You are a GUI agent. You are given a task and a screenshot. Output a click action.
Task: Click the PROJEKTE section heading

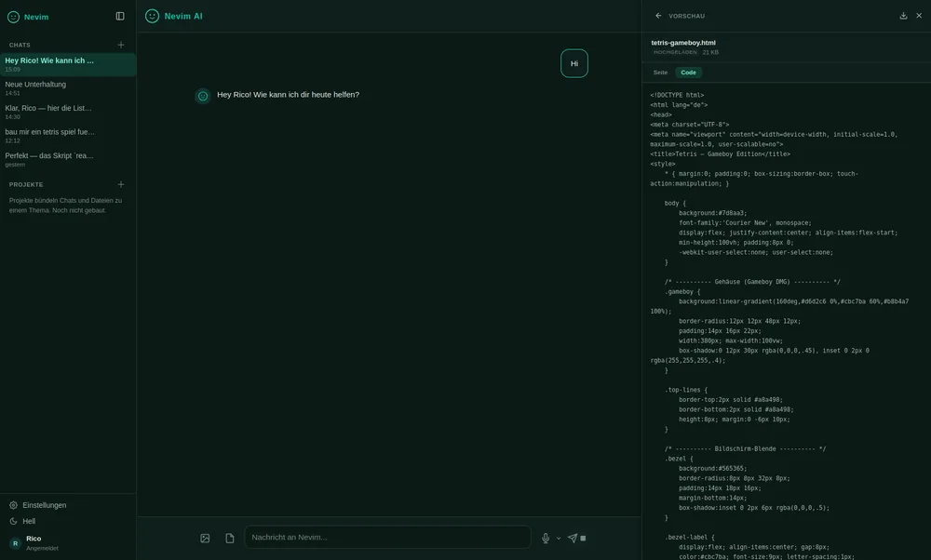coord(26,184)
